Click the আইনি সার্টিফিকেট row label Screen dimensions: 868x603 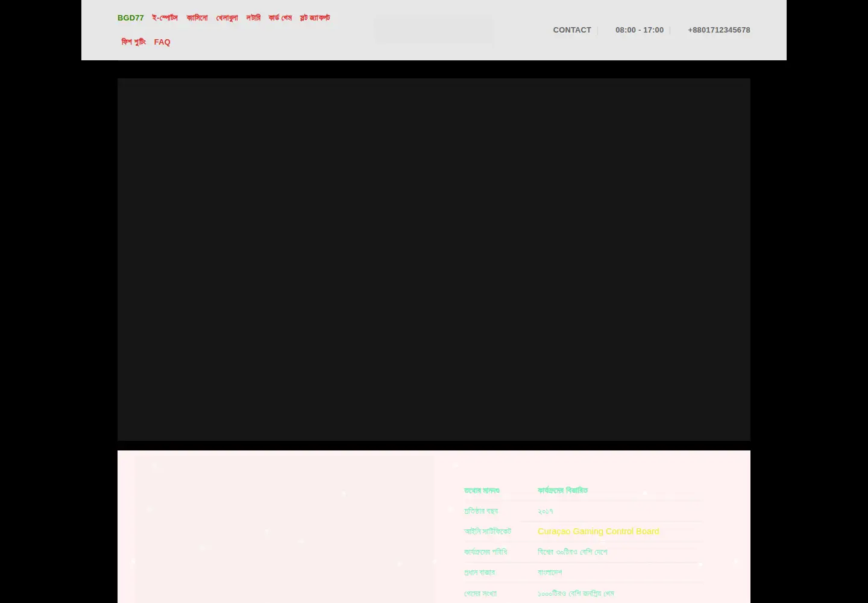pos(488,531)
